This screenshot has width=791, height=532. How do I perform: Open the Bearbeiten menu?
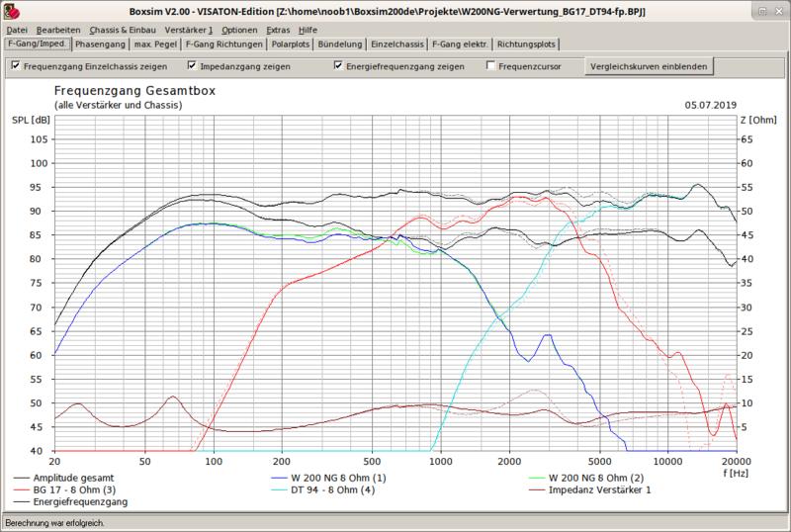[58, 31]
